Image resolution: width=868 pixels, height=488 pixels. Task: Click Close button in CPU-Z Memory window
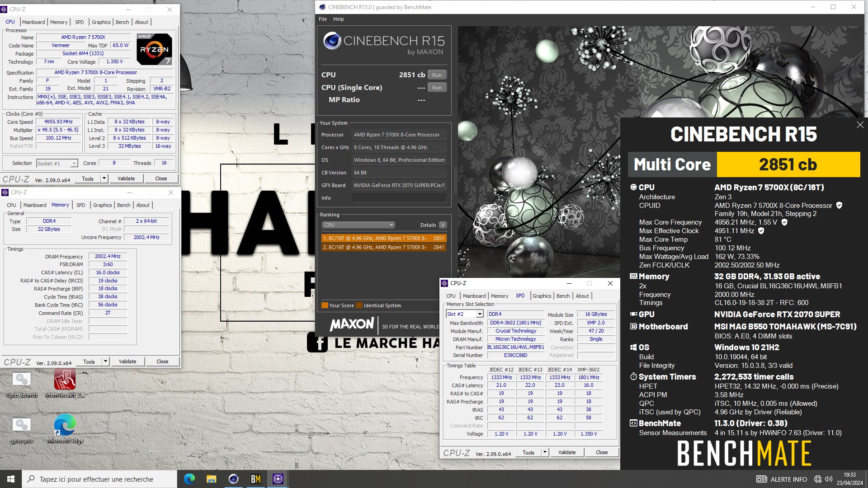[162, 361]
